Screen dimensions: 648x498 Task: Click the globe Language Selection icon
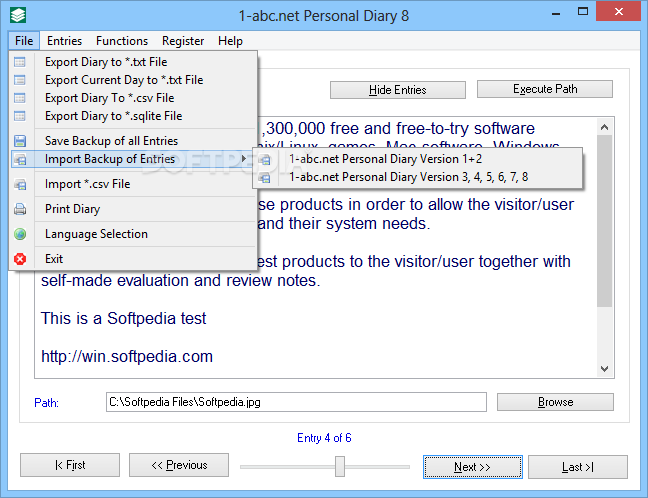20,234
